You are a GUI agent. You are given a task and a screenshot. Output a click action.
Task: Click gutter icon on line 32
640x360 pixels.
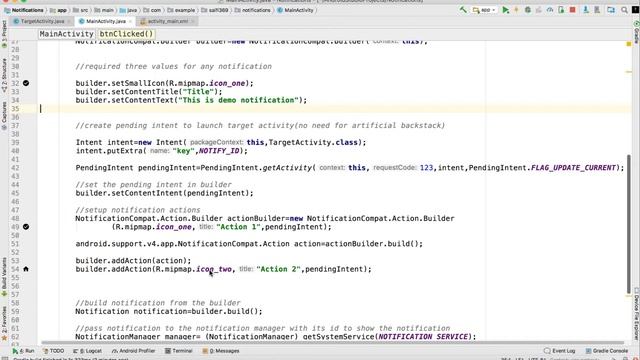pos(26,83)
